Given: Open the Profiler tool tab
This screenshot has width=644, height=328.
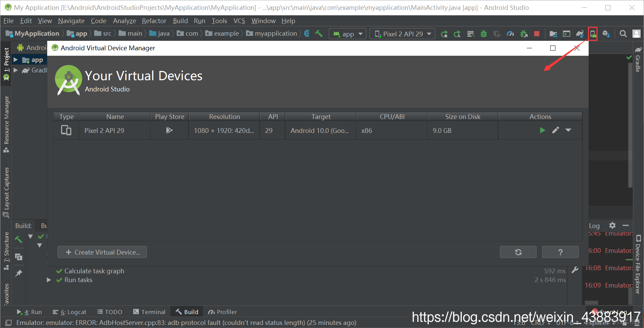Looking at the screenshot, I should coord(223,312).
